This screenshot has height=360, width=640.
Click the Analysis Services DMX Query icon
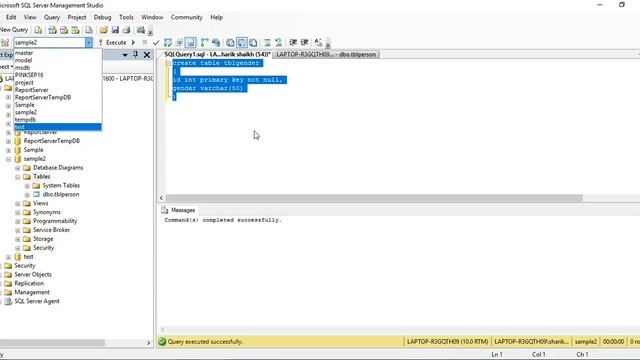[x=64, y=30]
